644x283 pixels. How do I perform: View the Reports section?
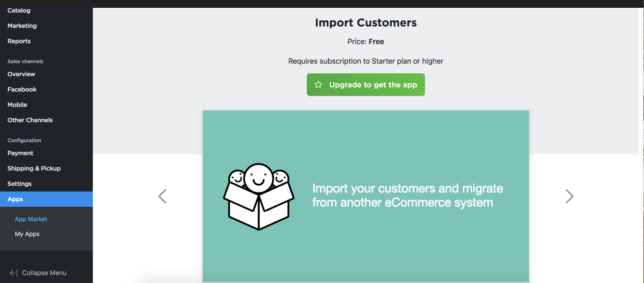[19, 41]
